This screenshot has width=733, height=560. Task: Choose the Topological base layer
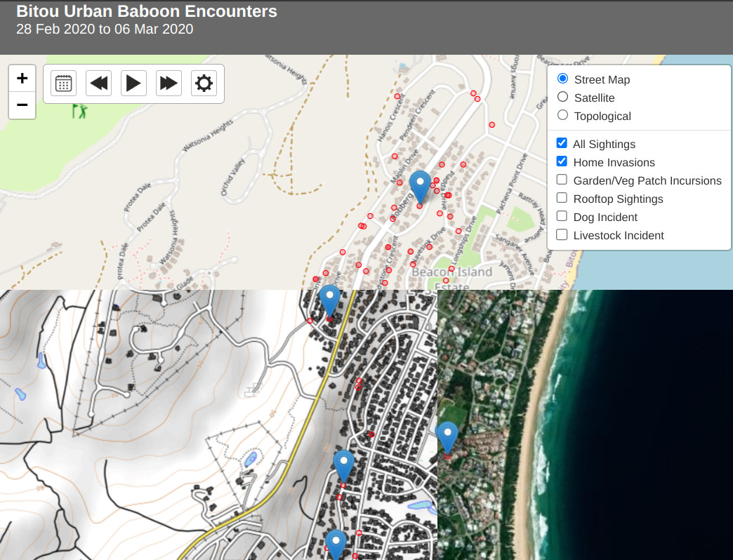(562, 115)
